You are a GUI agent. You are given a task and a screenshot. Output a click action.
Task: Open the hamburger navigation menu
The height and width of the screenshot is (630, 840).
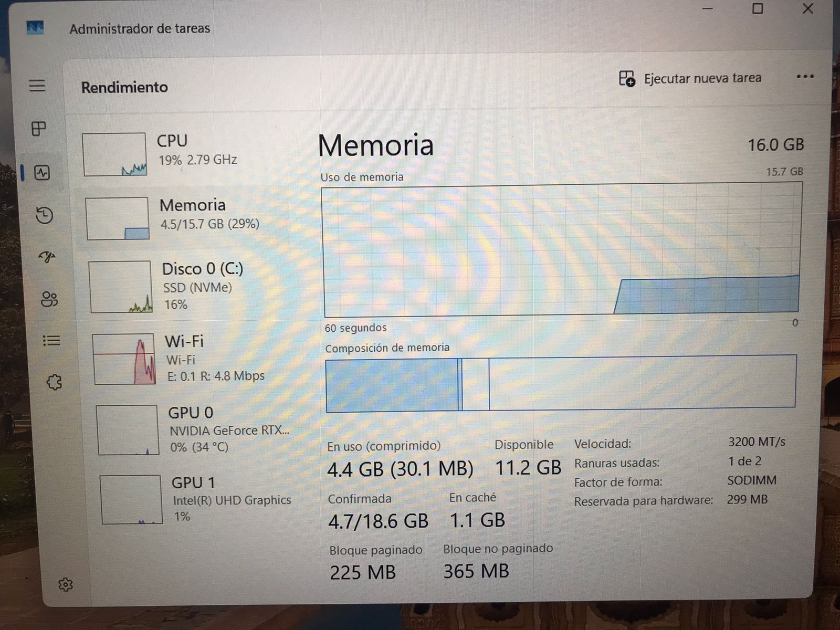point(37,85)
